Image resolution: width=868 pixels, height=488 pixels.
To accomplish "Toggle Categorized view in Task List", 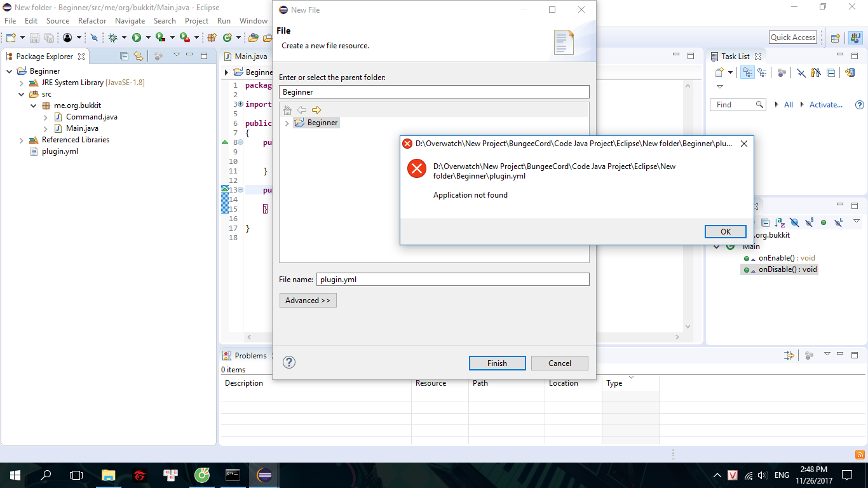I will click(x=747, y=72).
